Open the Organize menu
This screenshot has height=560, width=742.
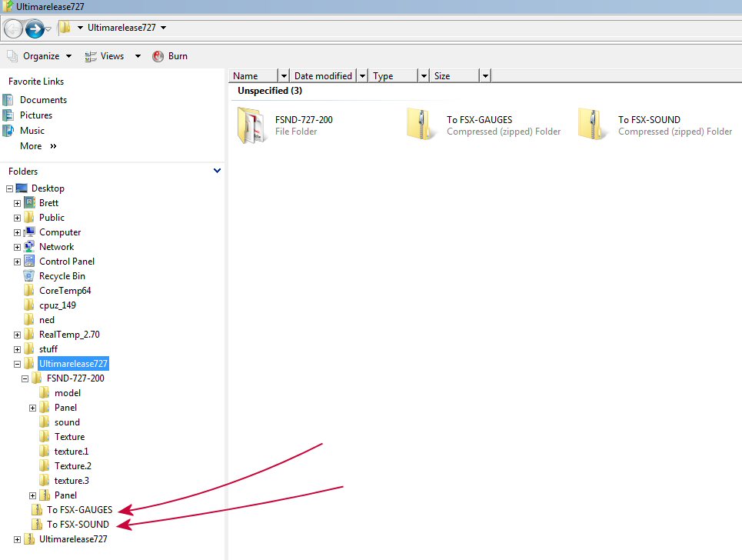pos(41,56)
